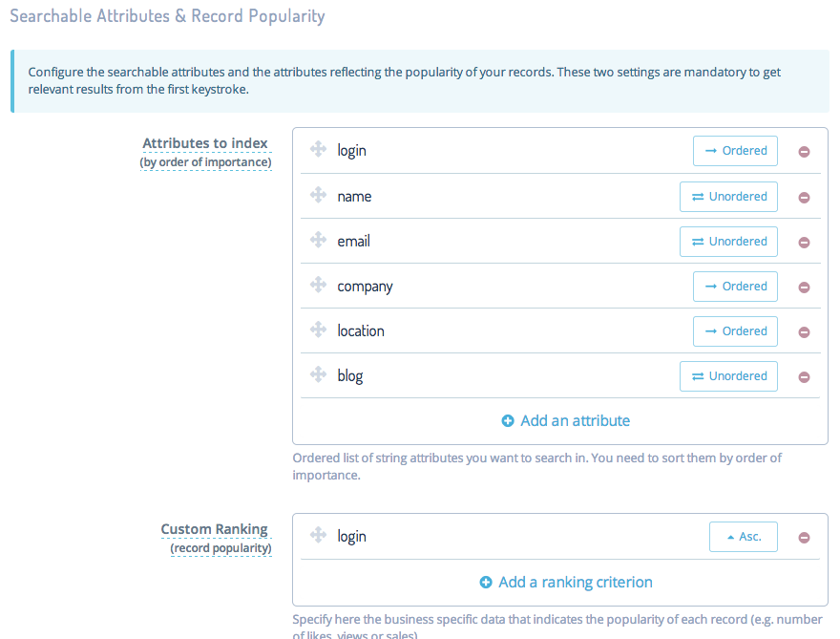This screenshot has width=840, height=639.
Task: Remove the location attribute using the minus icon
Action: coord(803,330)
